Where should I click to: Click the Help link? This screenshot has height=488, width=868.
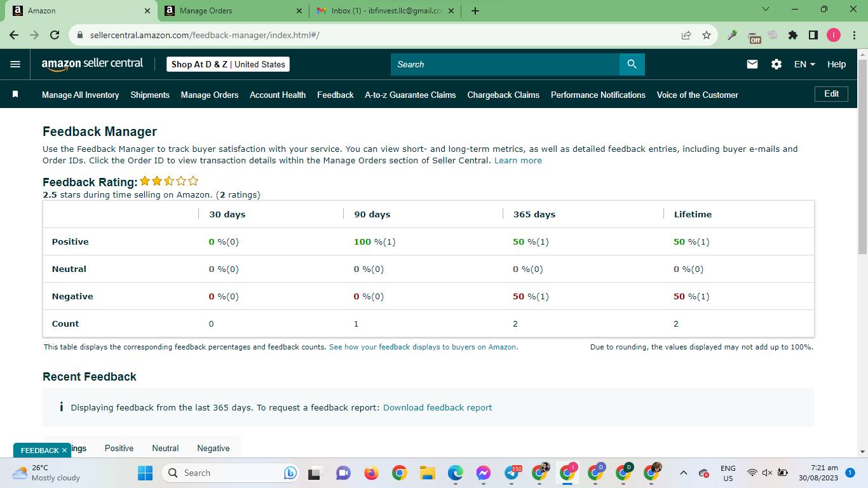pyautogui.click(x=837, y=64)
